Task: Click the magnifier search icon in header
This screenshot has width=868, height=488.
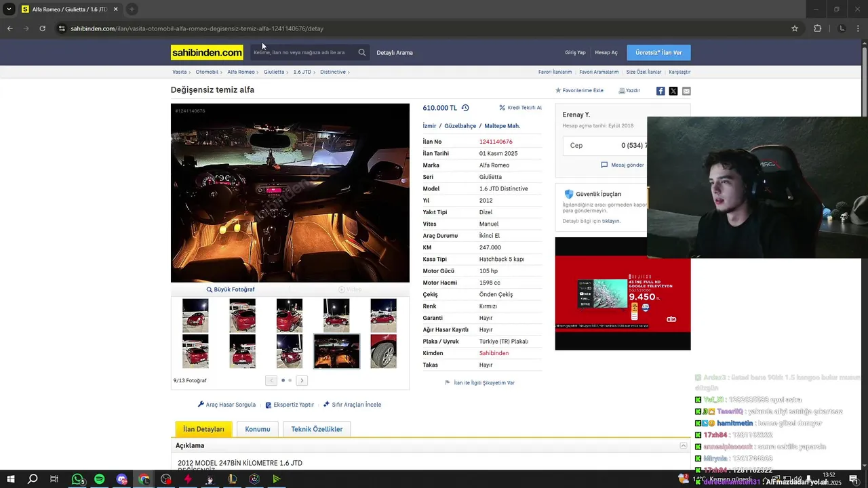Action: click(x=362, y=52)
